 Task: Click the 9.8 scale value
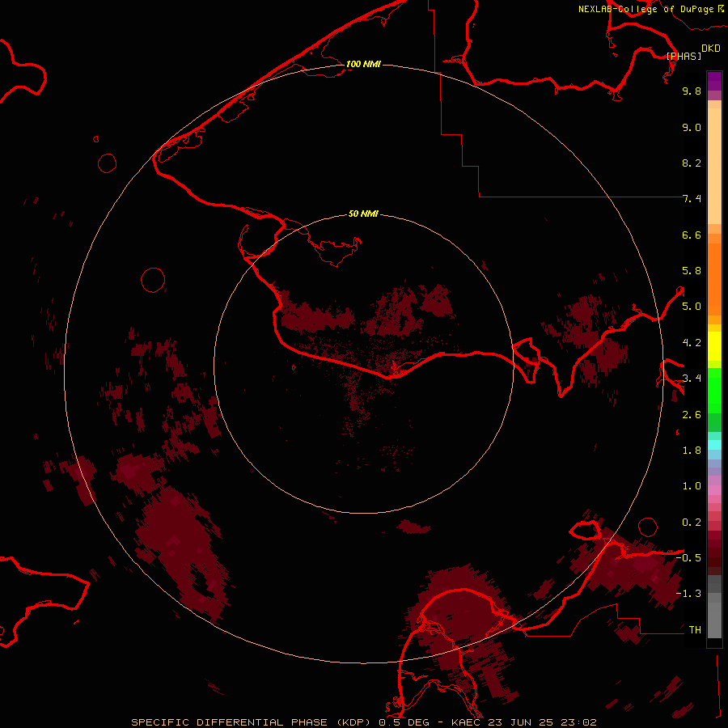(692, 91)
